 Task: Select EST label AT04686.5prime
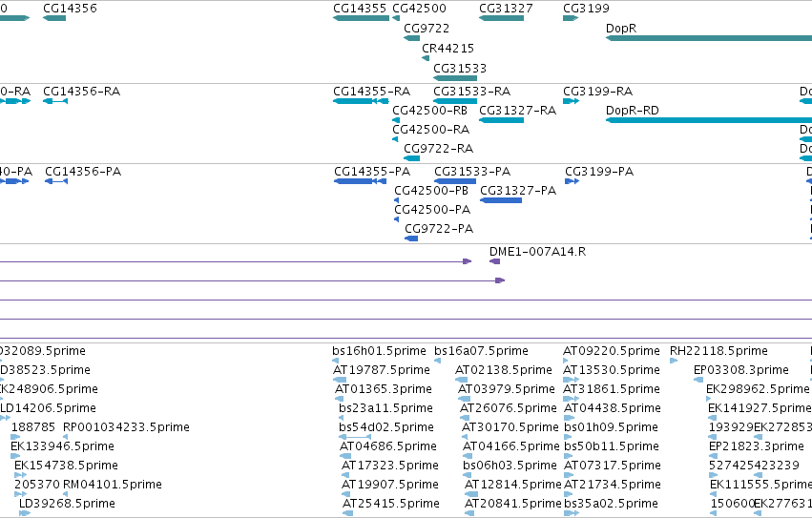(388, 446)
